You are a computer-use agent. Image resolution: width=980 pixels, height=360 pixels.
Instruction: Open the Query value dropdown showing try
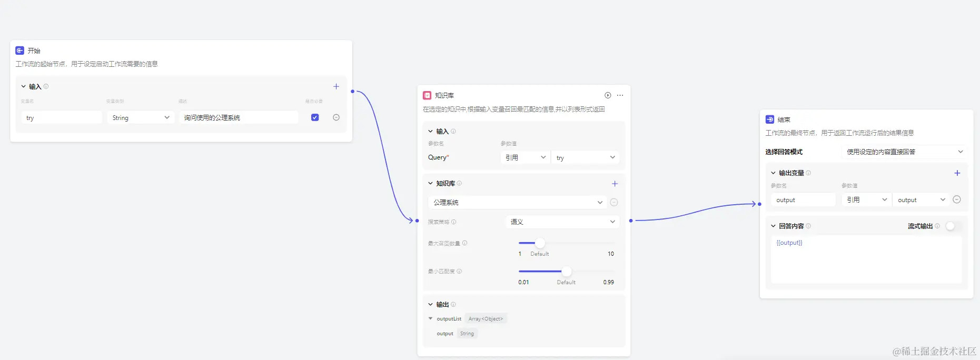click(x=585, y=157)
